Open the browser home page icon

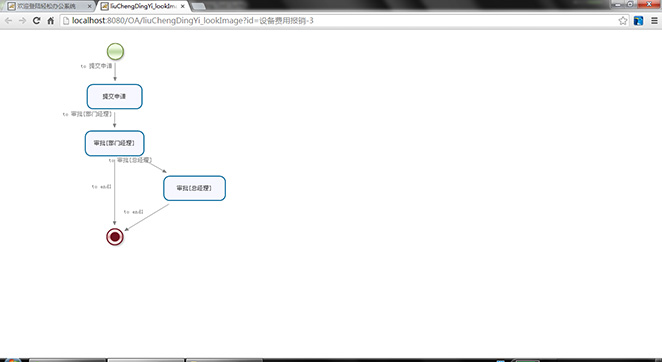(51, 21)
